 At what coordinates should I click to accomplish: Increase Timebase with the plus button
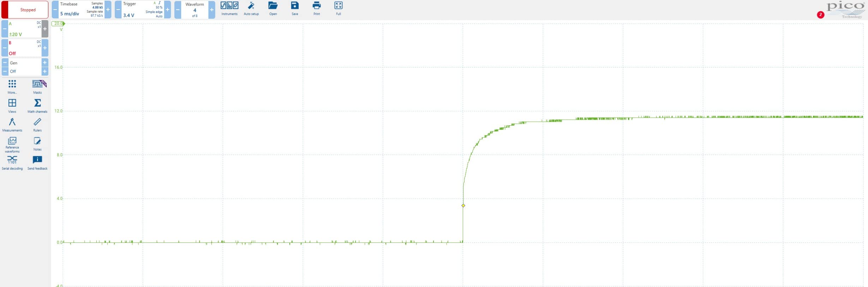[108, 10]
